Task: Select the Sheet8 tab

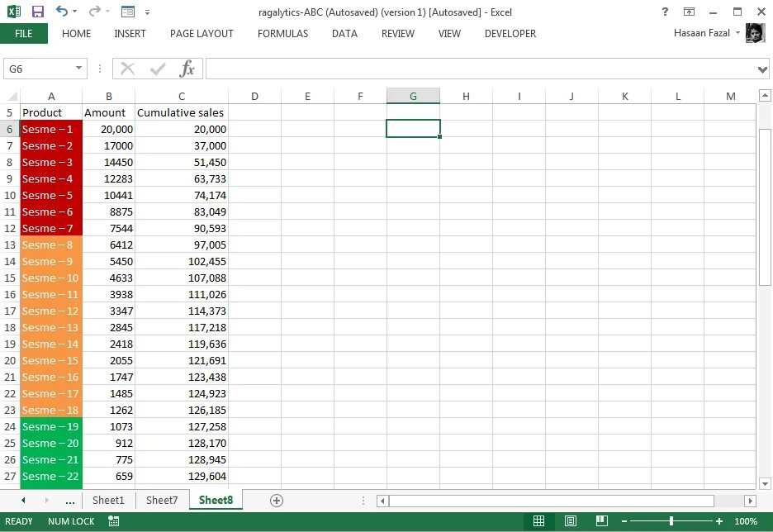Action: pyautogui.click(x=216, y=501)
